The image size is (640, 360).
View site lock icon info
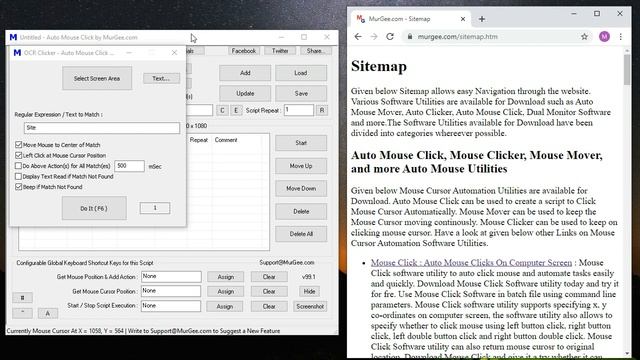(409, 37)
